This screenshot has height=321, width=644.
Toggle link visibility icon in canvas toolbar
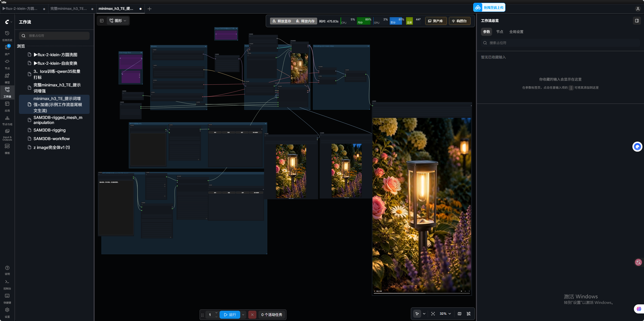(x=469, y=314)
